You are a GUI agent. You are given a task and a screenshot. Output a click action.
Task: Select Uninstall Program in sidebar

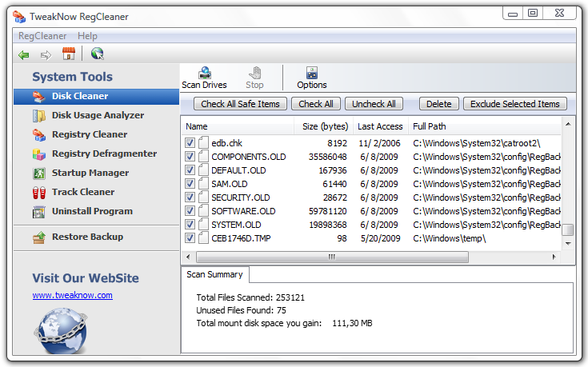[92, 211]
